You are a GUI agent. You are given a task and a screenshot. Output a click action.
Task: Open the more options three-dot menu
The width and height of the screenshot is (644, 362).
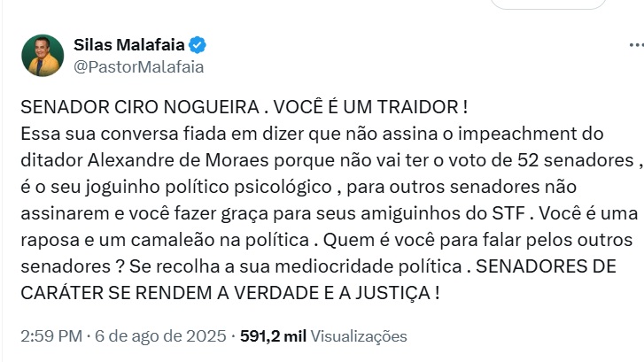[x=638, y=45]
